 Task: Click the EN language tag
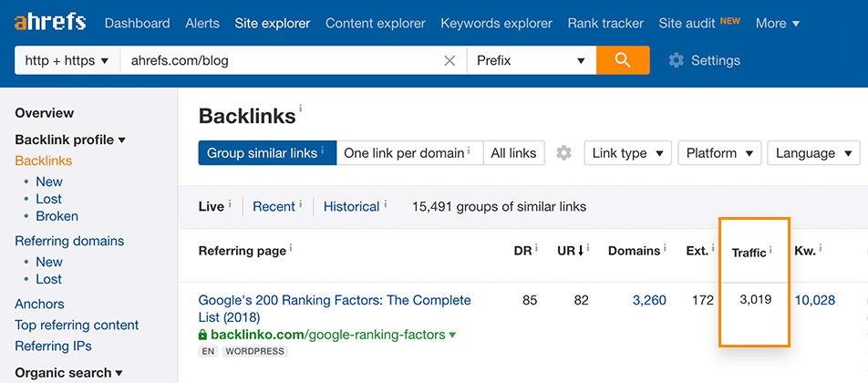[208, 351]
